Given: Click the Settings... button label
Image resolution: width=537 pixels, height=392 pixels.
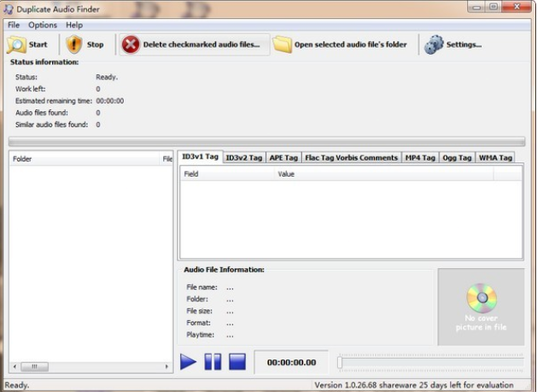Looking at the screenshot, I should point(464,44).
